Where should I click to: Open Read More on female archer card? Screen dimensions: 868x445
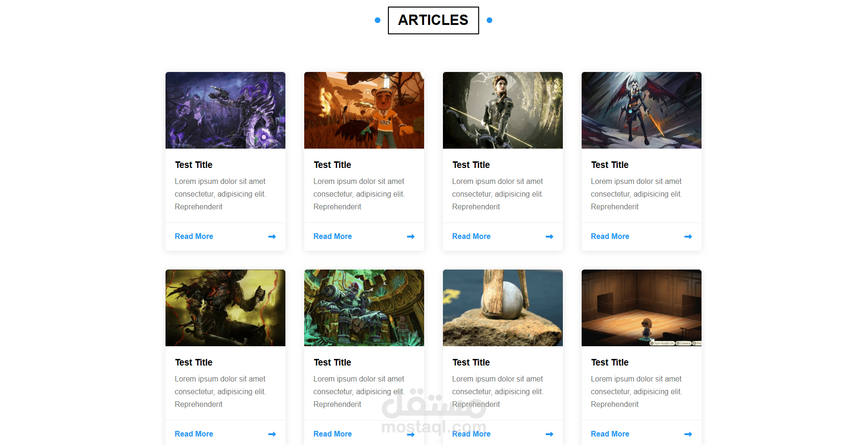point(471,236)
